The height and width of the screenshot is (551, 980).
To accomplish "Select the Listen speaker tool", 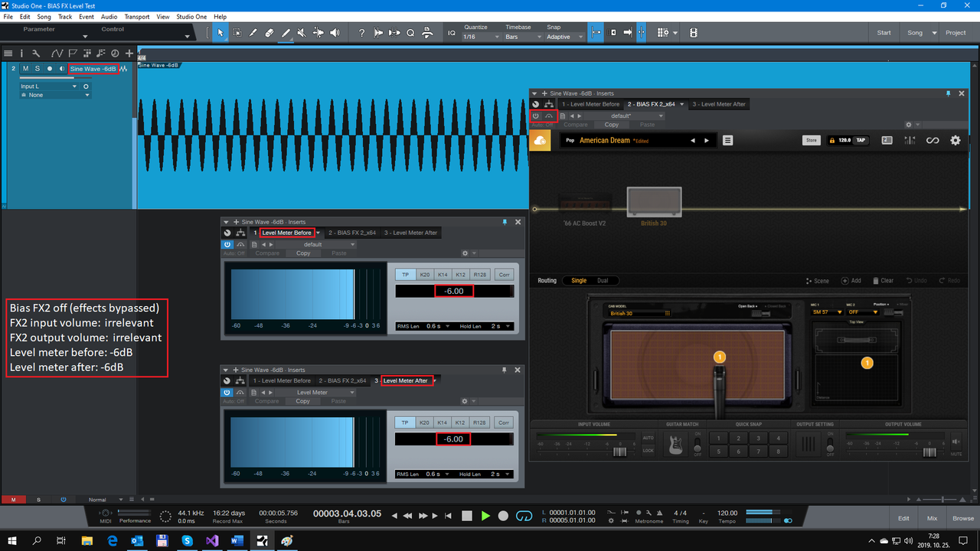I will 335,33.
